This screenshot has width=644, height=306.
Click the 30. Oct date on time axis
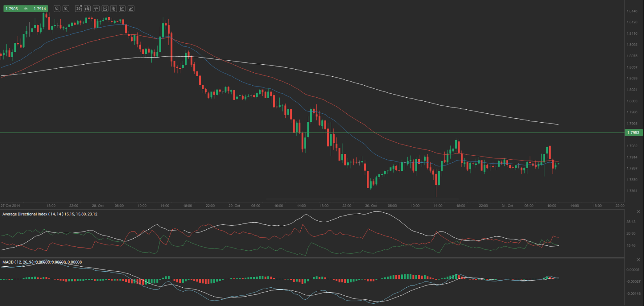click(371, 206)
